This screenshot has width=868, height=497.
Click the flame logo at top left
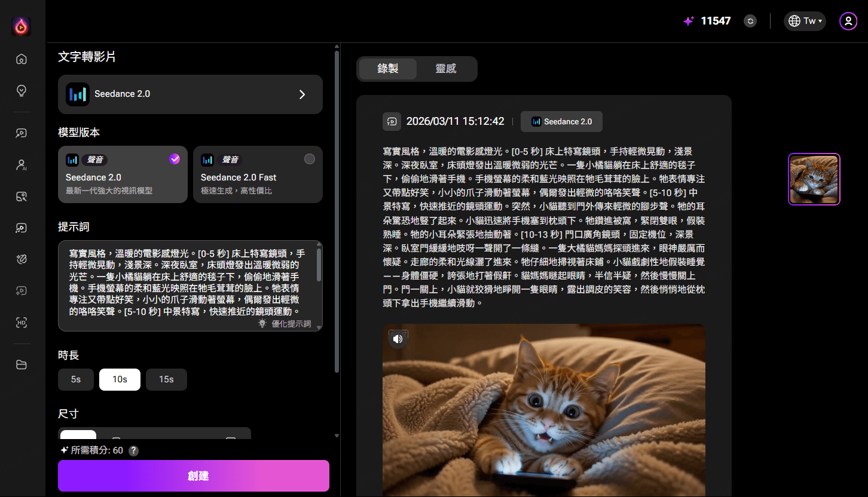(21, 25)
